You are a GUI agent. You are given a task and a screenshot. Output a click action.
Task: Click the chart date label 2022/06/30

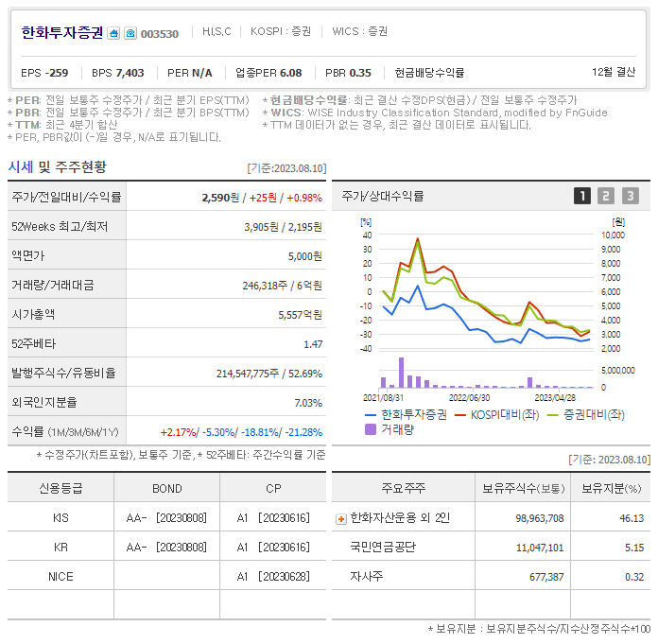coord(469,397)
